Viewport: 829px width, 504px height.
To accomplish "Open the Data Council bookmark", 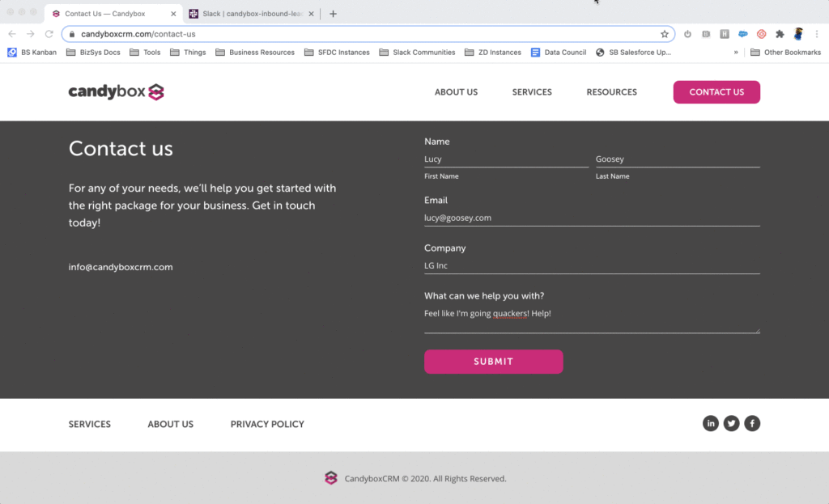I will coord(559,53).
